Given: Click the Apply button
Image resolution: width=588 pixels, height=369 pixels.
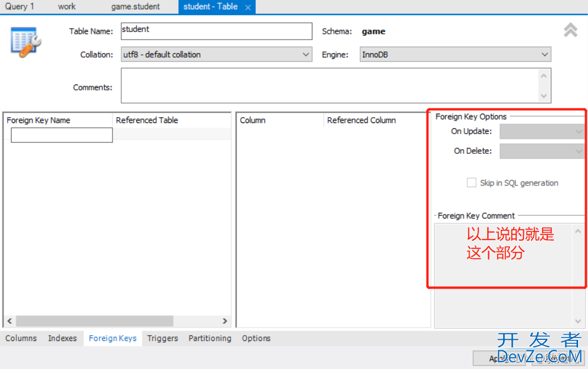Looking at the screenshot, I should tap(499, 358).
